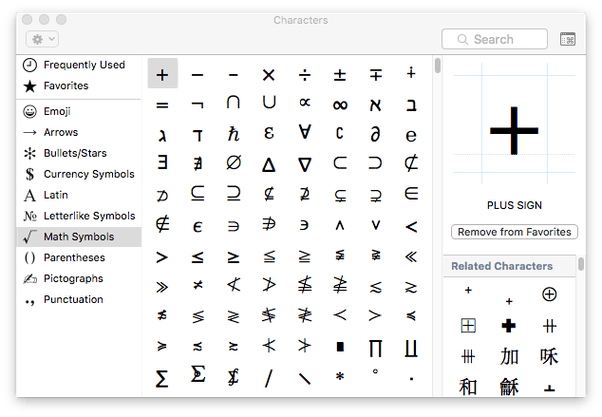Select the Latin category

(78, 195)
